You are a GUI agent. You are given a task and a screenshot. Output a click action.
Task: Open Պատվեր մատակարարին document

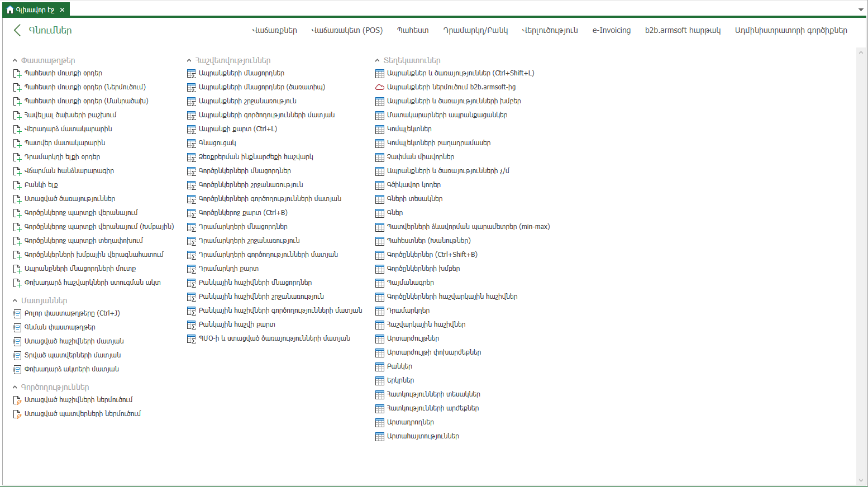pyautogui.click(x=65, y=143)
